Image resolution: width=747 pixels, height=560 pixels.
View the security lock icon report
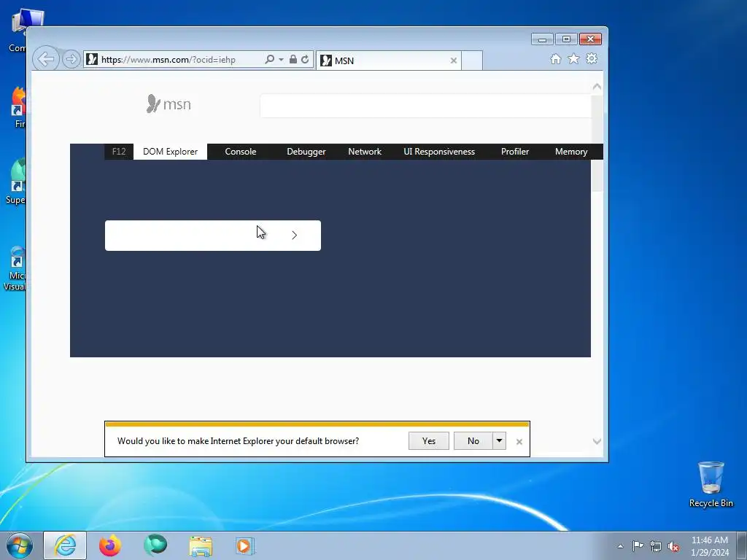tap(293, 60)
